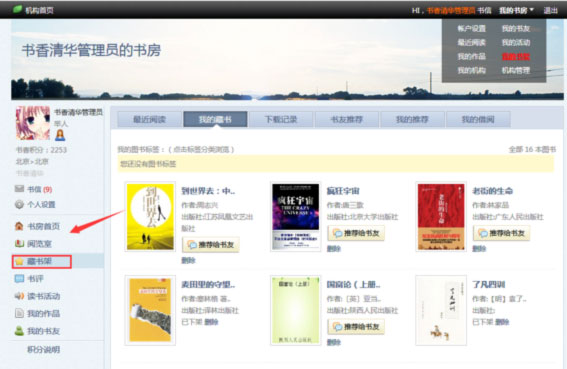
Task: Open 积分说明 link in sidebar
Action: point(43,349)
